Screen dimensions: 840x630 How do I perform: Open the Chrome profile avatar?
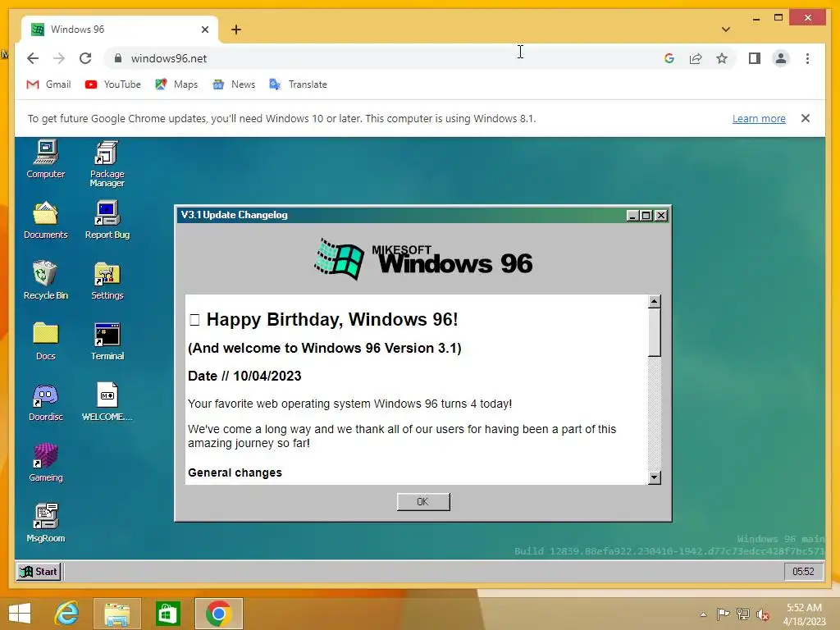tap(781, 58)
